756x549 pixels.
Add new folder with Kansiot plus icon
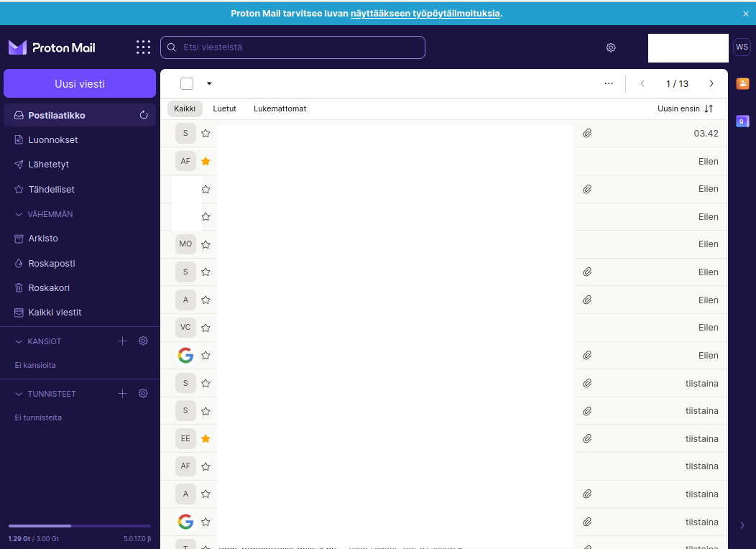(122, 341)
